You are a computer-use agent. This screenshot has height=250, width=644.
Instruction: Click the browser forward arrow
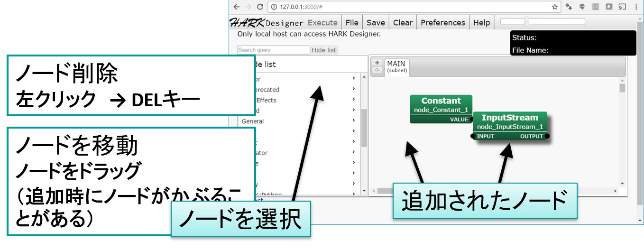coord(248,7)
